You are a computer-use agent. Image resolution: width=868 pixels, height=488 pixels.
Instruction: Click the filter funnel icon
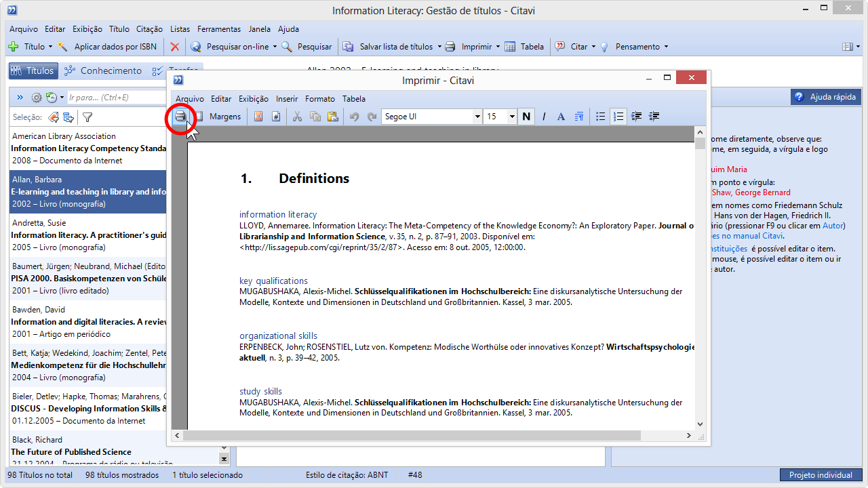pyautogui.click(x=87, y=117)
